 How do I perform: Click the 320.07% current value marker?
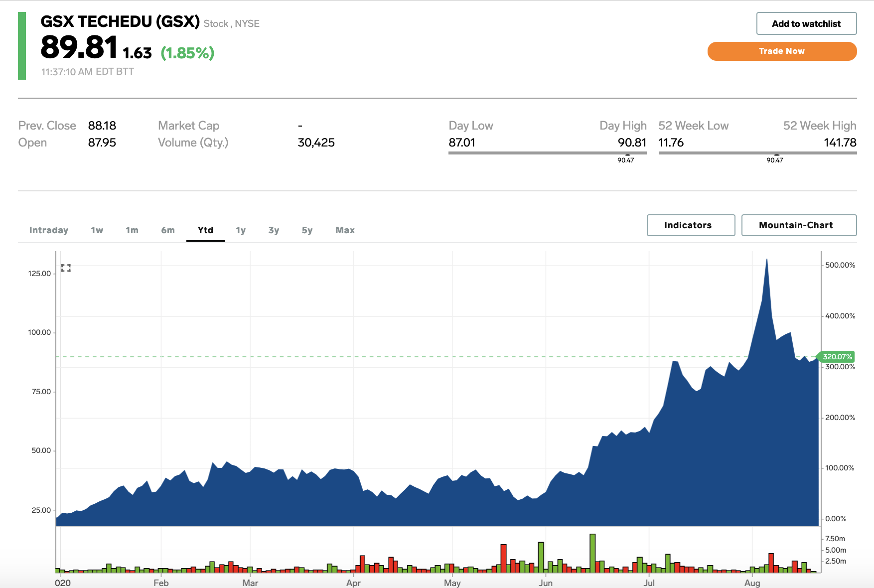837,357
